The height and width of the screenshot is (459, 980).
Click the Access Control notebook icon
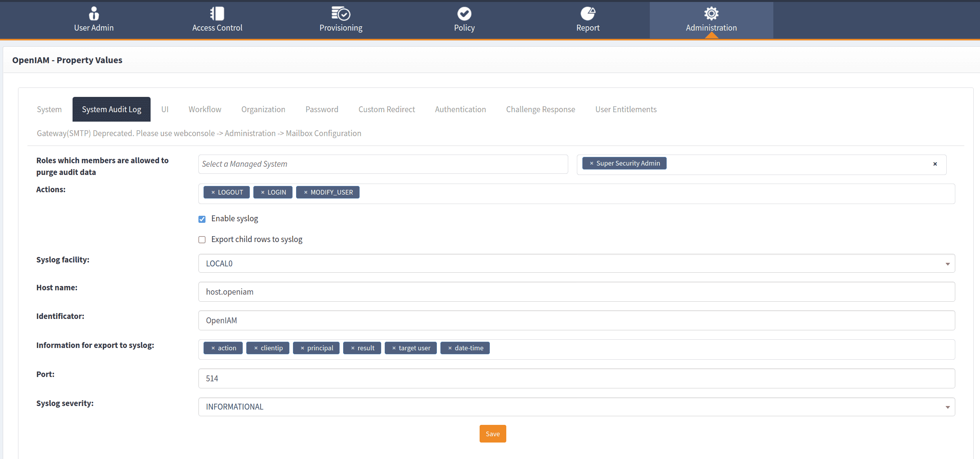217,14
